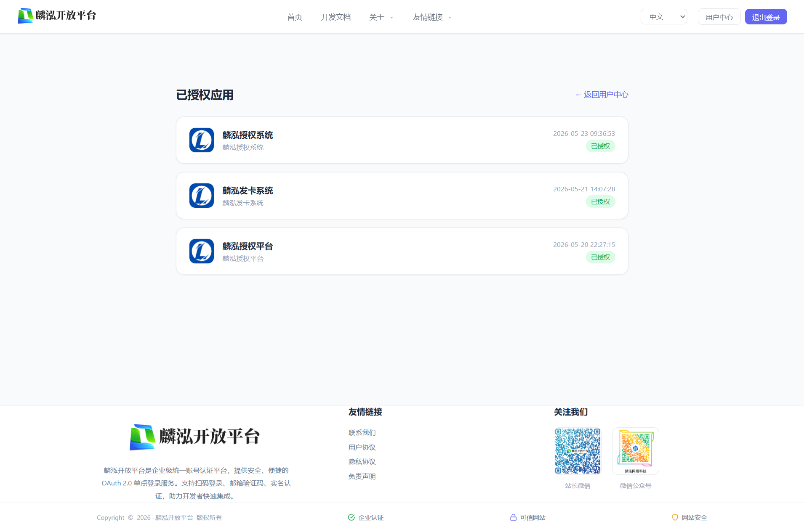This screenshot has width=804, height=532.
Task: Click the 微信公众号 QR code image
Action: click(635, 451)
